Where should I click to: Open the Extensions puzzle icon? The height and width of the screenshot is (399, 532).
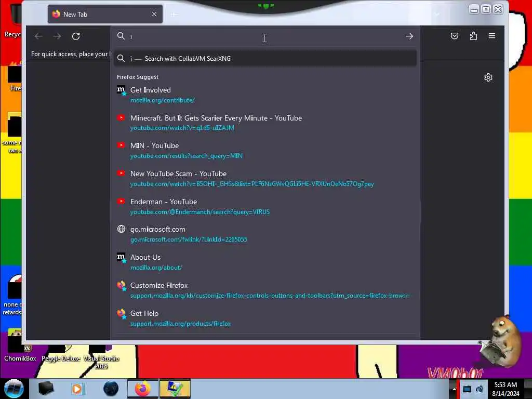tap(473, 36)
